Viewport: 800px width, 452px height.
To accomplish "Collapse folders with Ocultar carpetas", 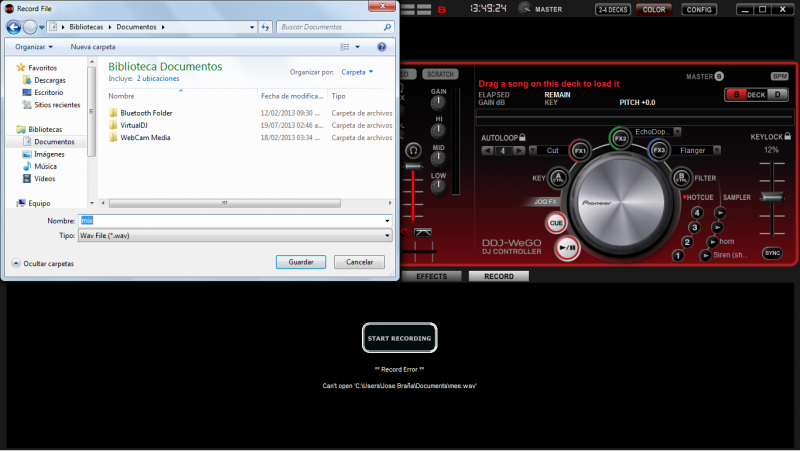I will coord(43,263).
